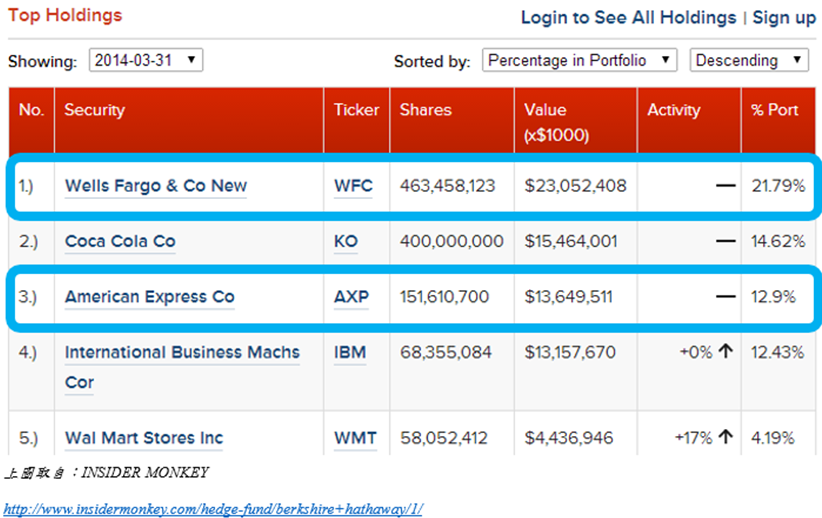
Task: Click the WFC ticker symbol
Action: click(x=353, y=186)
